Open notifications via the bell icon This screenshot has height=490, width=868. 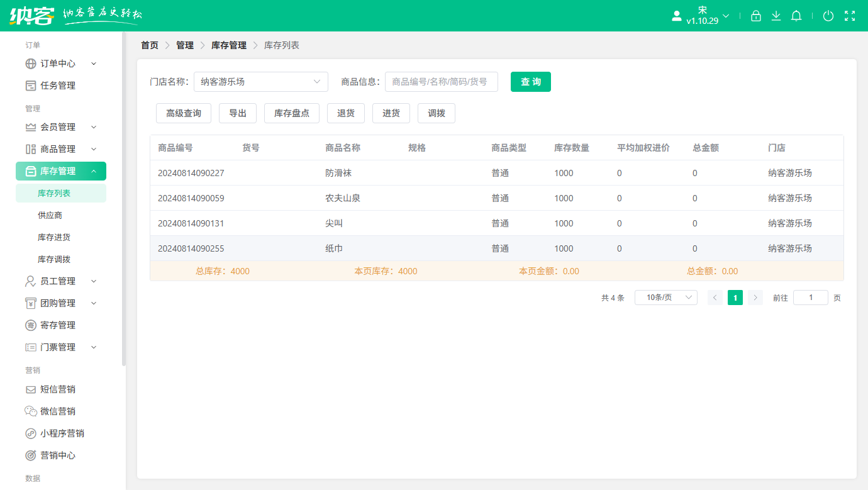[796, 16]
